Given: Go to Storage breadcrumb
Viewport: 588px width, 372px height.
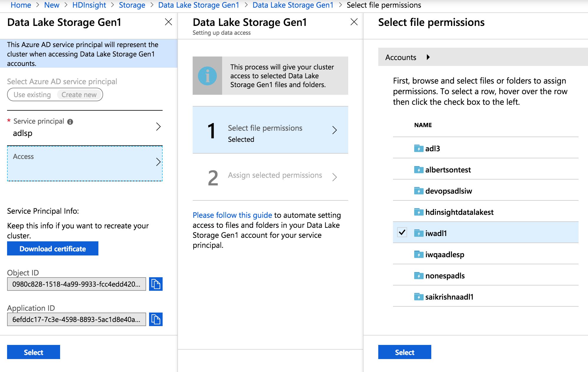Looking at the screenshot, I should pos(132,5).
